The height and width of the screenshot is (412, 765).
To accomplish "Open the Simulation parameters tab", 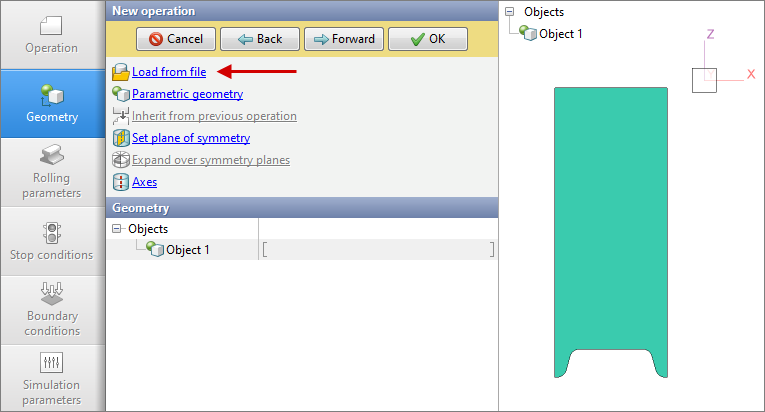I will [x=52, y=377].
